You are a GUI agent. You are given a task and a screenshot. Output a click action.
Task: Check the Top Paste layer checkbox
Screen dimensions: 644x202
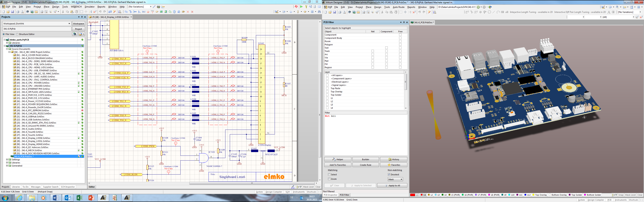pos(327,88)
